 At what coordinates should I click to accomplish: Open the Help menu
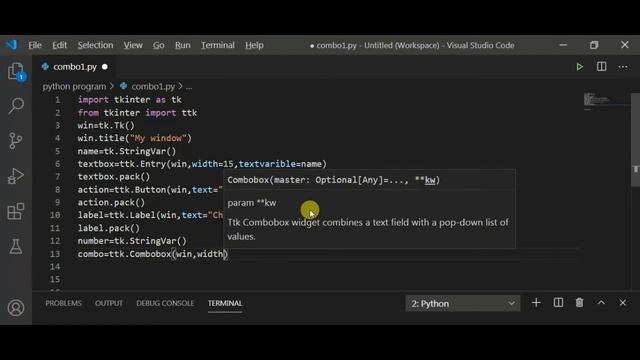[x=254, y=45]
